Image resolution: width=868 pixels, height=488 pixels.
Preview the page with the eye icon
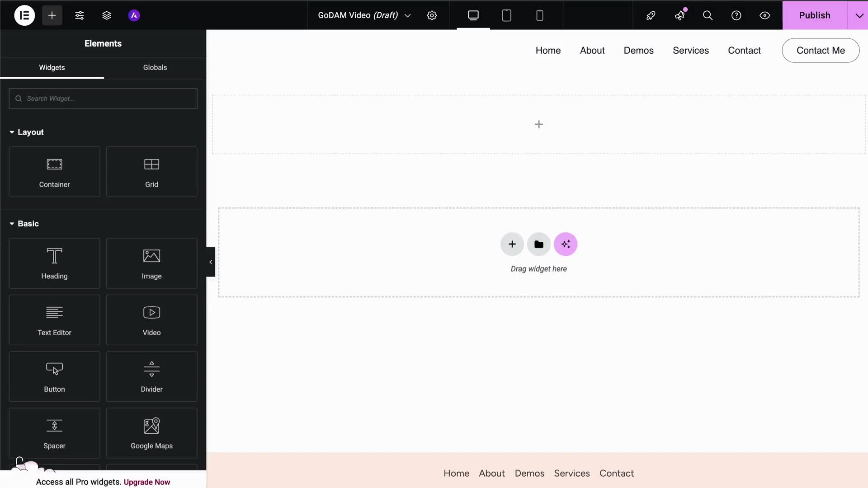pos(765,15)
